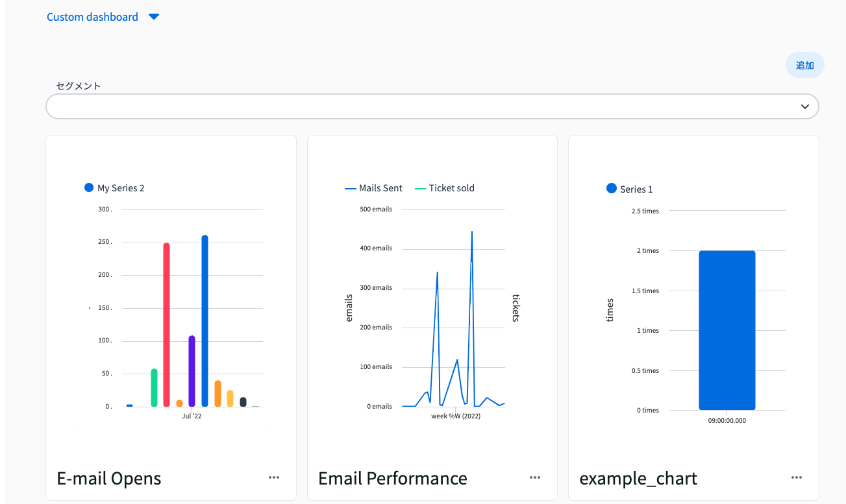Click the large blue bar in example_chart

coord(727,330)
